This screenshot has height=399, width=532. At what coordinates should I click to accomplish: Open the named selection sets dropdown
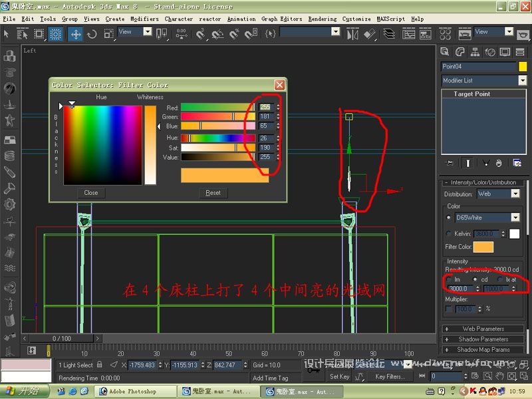335,31
